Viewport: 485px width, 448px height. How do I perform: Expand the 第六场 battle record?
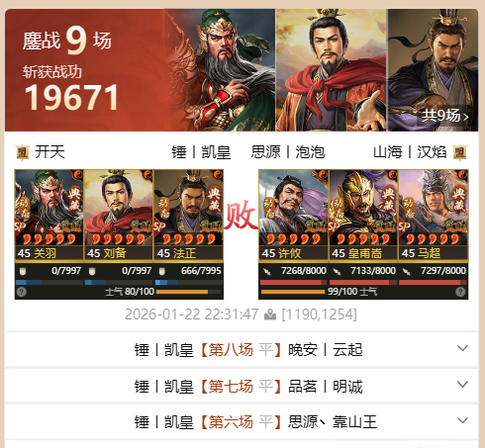(x=462, y=420)
